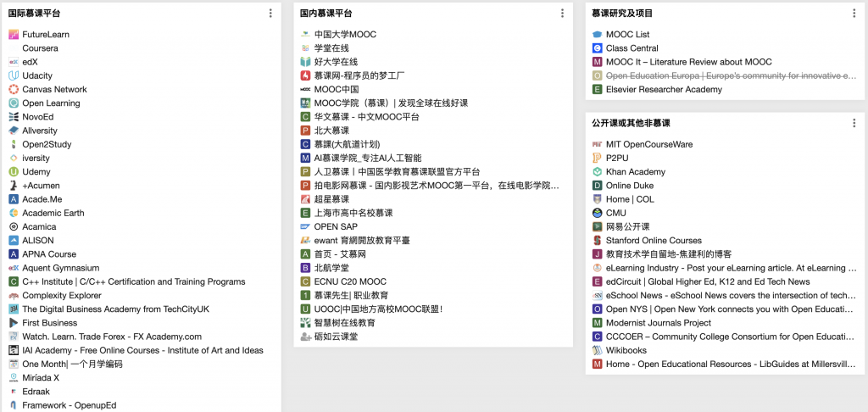The height and width of the screenshot is (412, 868).
Task: Open the 公开课或其他非慕课 panel's three-dot menu
Action: coord(854,123)
